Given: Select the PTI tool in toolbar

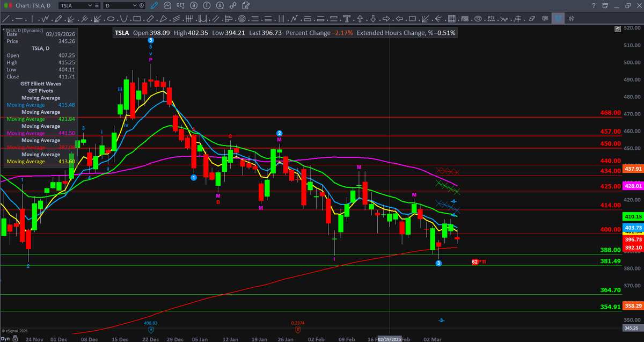Looking at the screenshot, I should [x=491, y=19].
